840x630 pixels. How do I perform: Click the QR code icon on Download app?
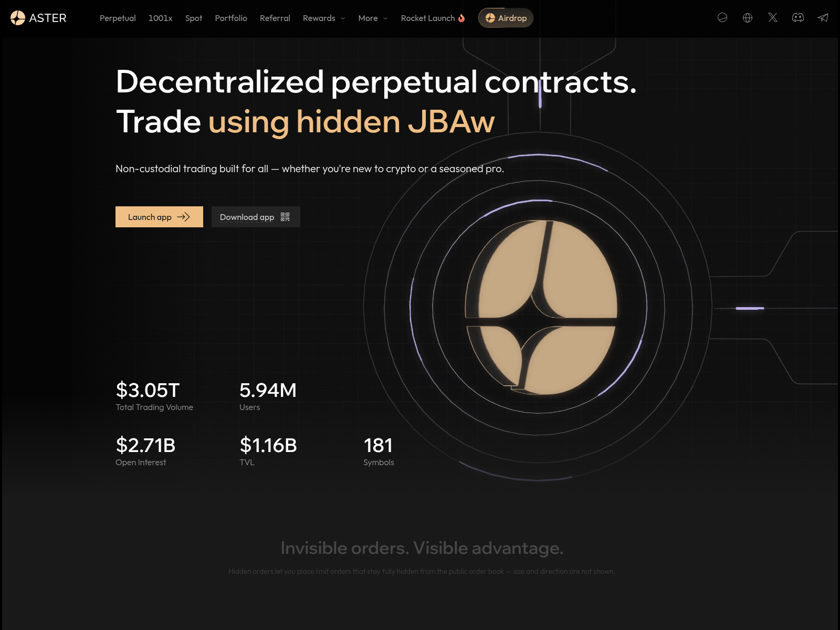(285, 217)
